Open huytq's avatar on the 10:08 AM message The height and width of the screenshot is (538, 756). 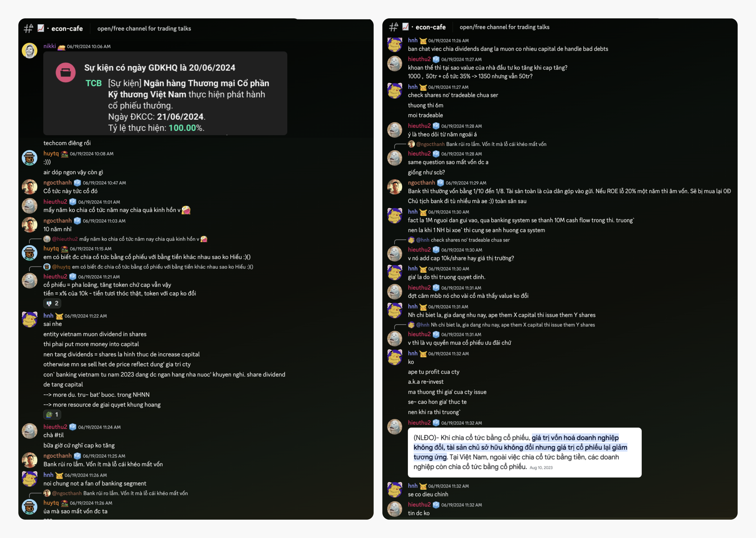pyautogui.click(x=29, y=158)
